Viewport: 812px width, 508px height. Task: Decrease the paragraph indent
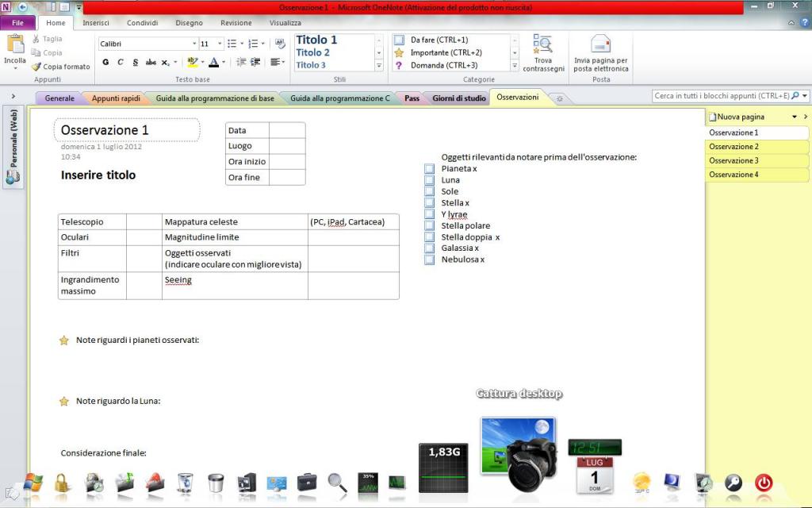pyautogui.click(x=241, y=62)
